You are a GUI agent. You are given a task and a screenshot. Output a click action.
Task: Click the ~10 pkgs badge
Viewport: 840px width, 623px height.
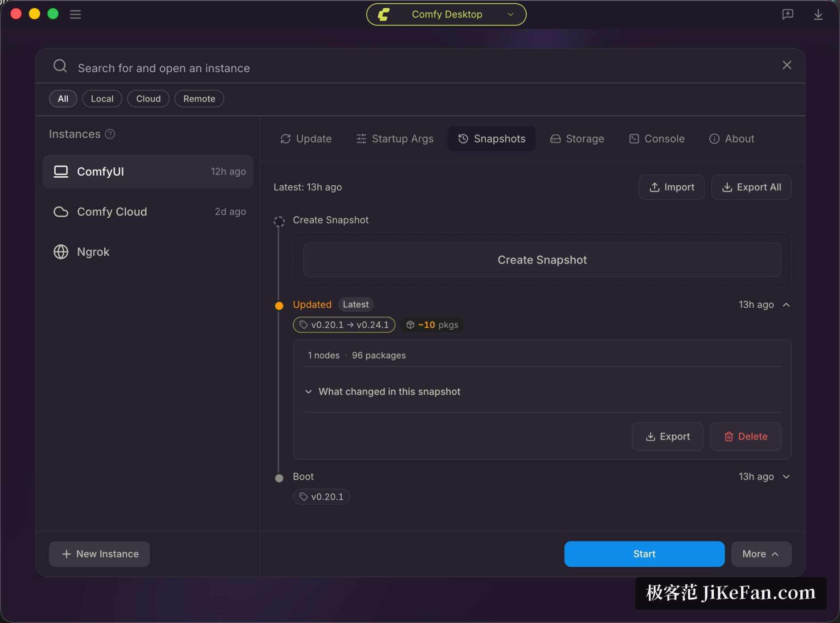(432, 325)
